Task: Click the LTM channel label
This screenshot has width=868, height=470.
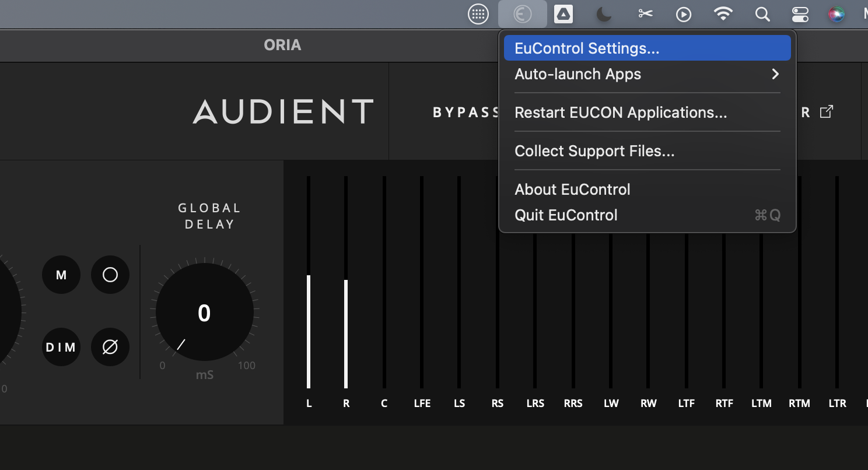Action: 761,404
